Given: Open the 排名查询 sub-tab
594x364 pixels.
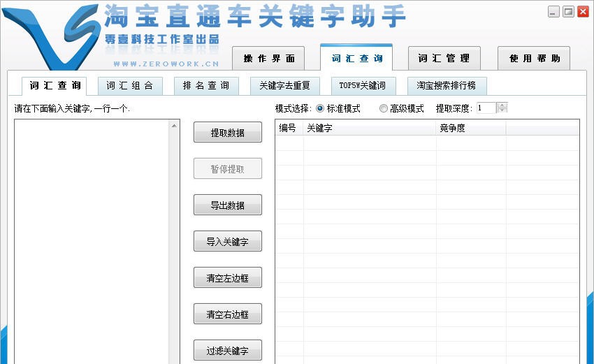Looking at the screenshot, I should [x=206, y=86].
